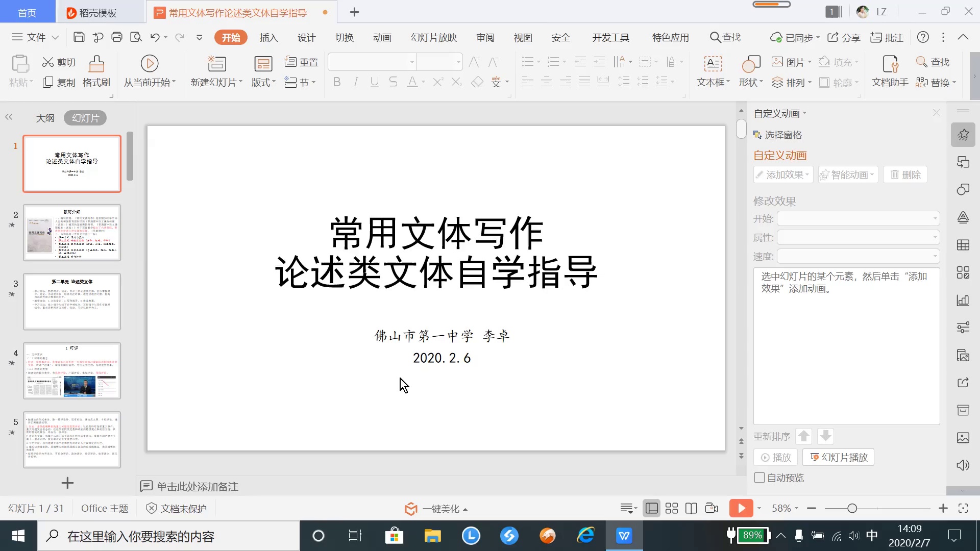Click the Replace (替换) icon

pyautogui.click(x=936, y=82)
